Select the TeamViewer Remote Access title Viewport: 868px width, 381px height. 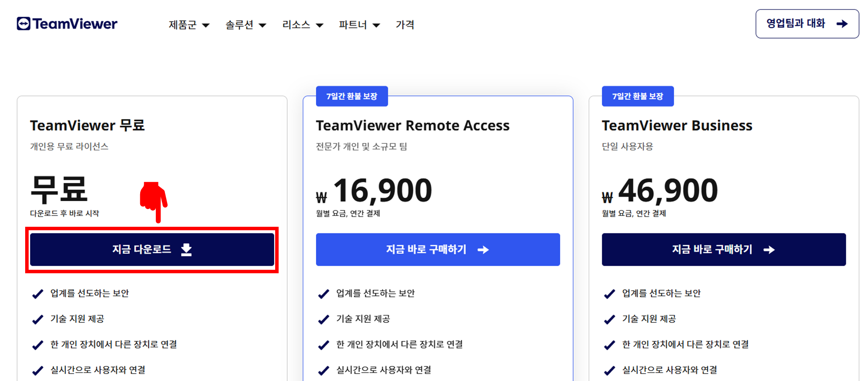pos(413,125)
